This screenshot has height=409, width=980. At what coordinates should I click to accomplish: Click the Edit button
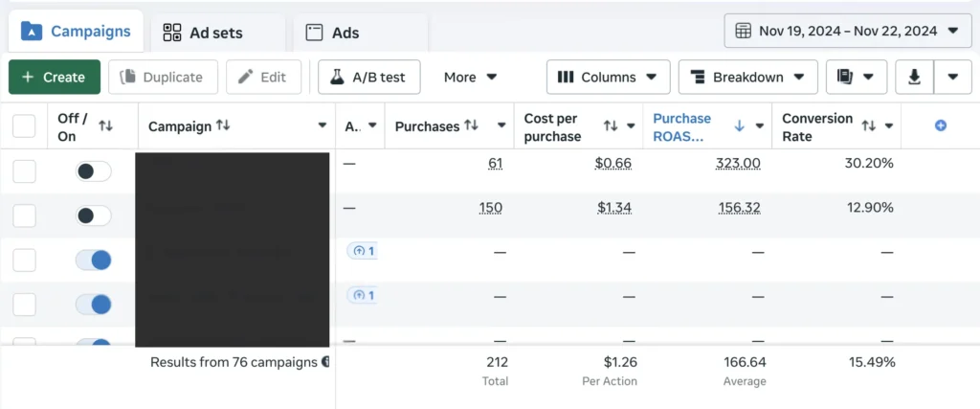click(264, 77)
